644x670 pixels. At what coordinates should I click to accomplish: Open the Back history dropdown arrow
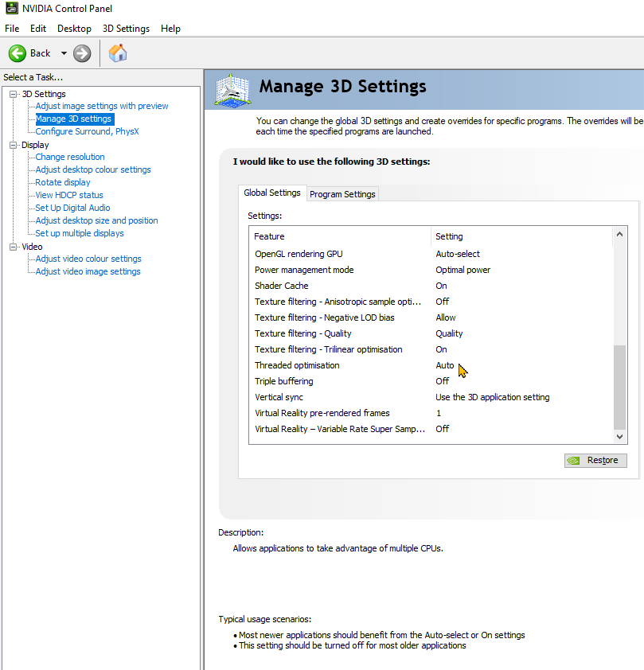click(64, 53)
